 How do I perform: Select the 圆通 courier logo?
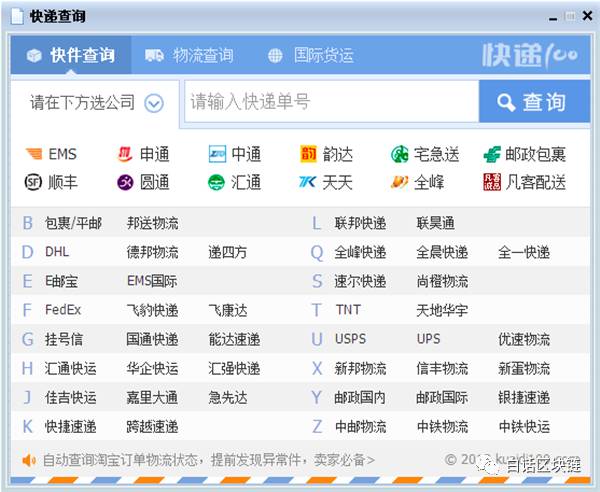pos(125,182)
